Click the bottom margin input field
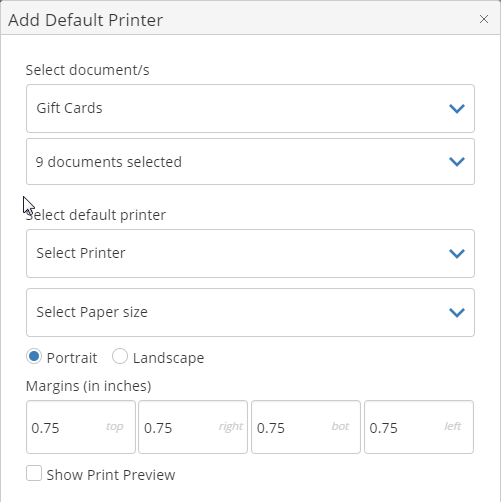 (306, 427)
